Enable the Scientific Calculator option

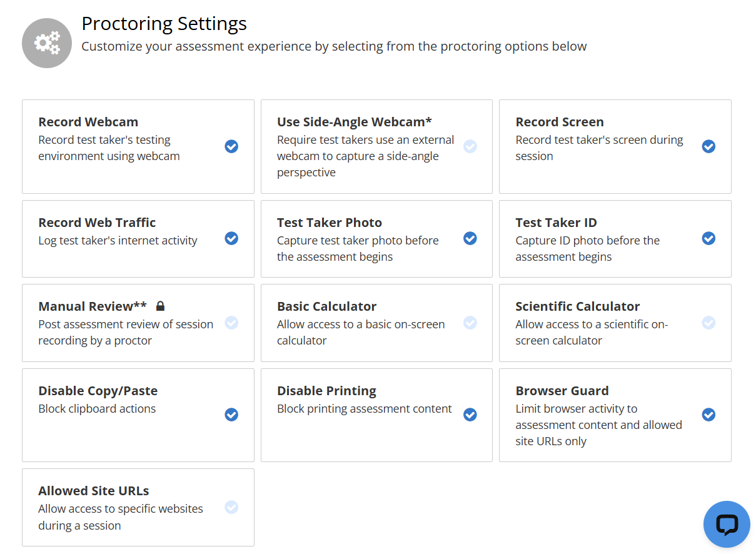pyautogui.click(x=708, y=323)
